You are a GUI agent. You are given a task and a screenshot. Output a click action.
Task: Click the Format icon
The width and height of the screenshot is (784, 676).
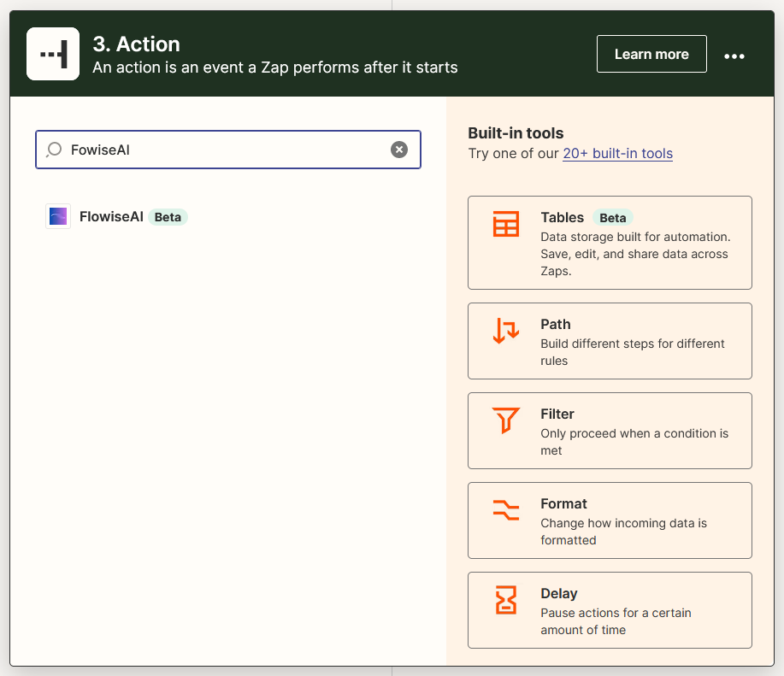[x=506, y=510]
